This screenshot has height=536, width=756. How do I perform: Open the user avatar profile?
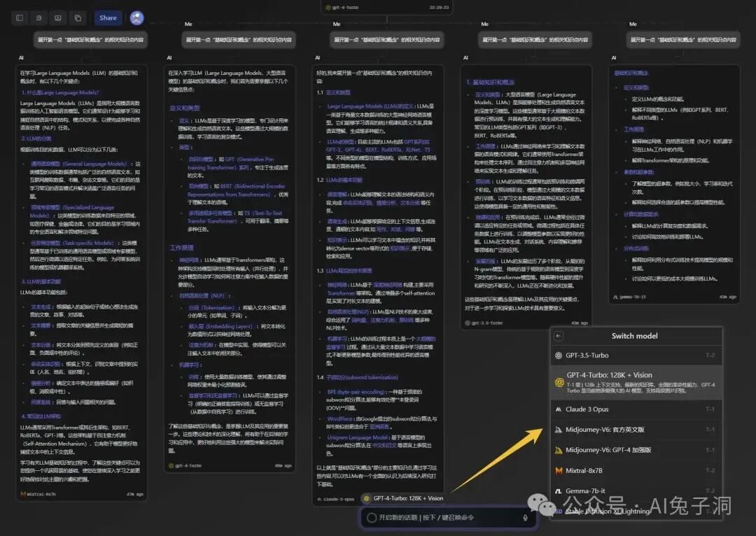pyautogui.click(x=137, y=17)
